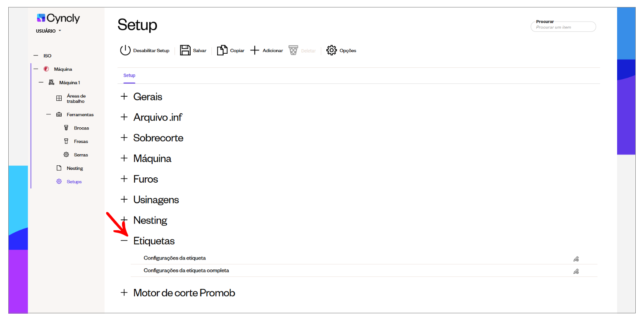This screenshot has height=317, width=644.
Task: Edit Configurações da etiqueta with pencil icon
Action: tap(576, 259)
